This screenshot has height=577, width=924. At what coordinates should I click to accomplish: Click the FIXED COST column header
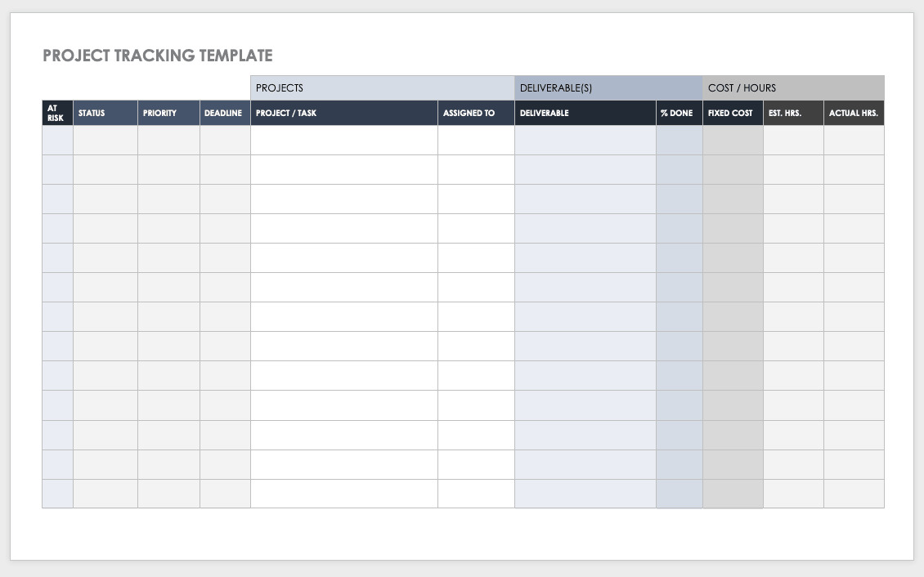(733, 113)
